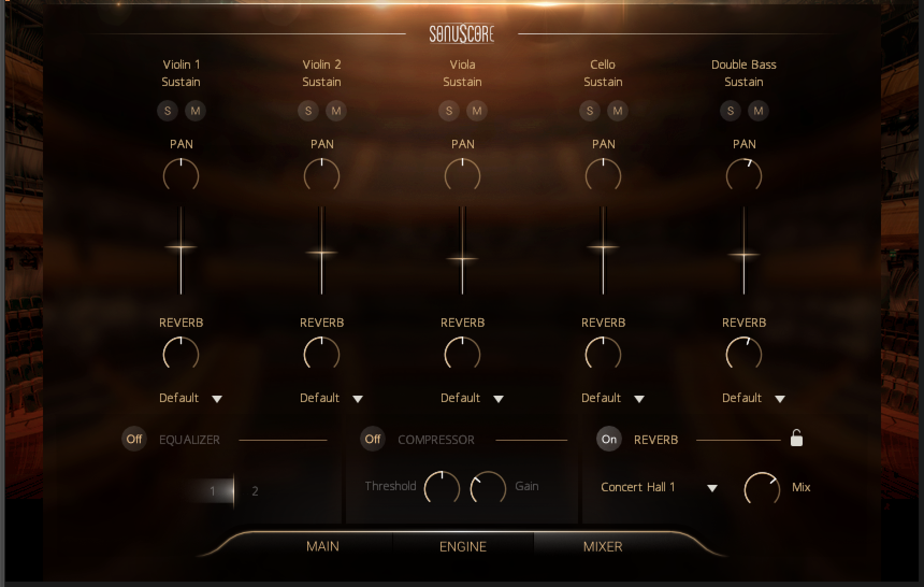Toggle the Equalizer on
Image resolution: width=924 pixels, height=587 pixels.
(x=134, y=439)
